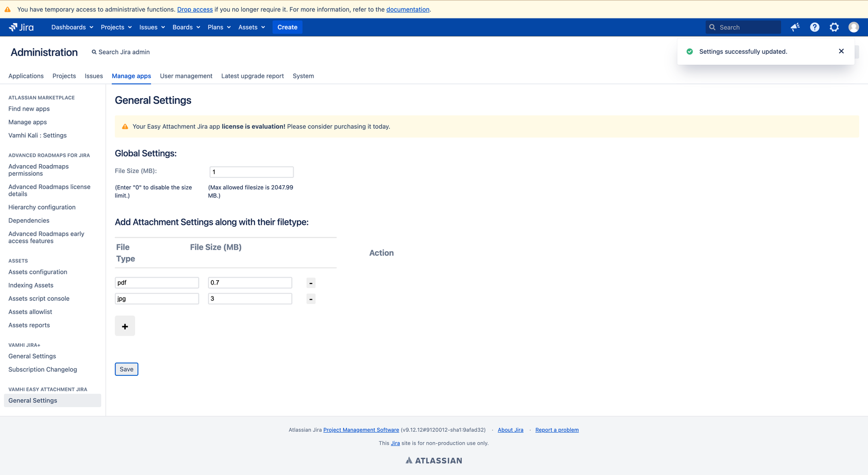Image resolution: width=868 pixels, height=475 pixels.
Task: Click Report a problem in footer
Action: pos(557,430)
